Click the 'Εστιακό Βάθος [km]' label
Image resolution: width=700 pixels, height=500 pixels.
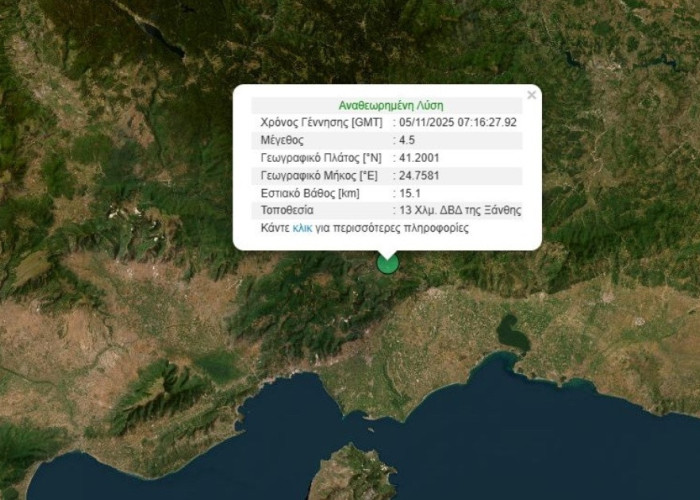click(x=310, y=193)
